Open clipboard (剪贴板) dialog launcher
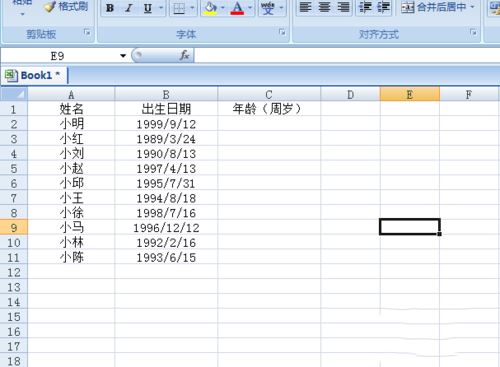The width and height of the screenshot is (500, 367). coord(87,32)
